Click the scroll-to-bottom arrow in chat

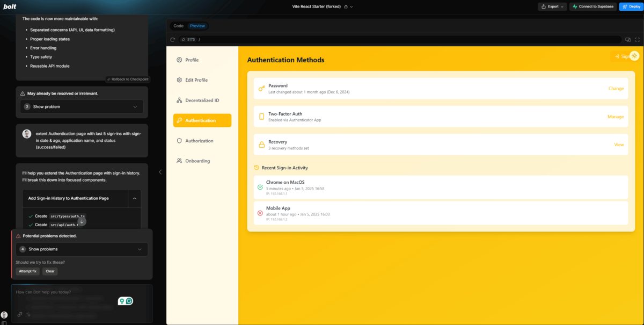[82, 221]
